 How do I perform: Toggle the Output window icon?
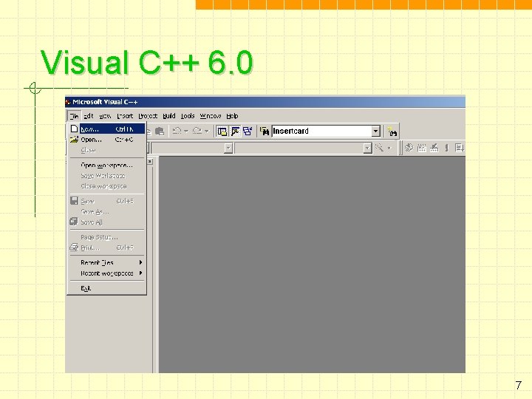point(235,132)
